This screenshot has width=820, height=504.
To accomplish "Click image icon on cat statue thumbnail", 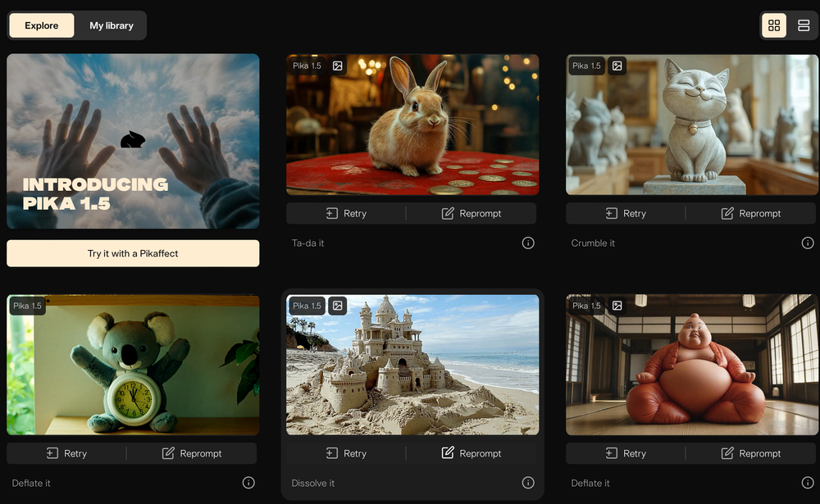I will [x=617, y=66].
